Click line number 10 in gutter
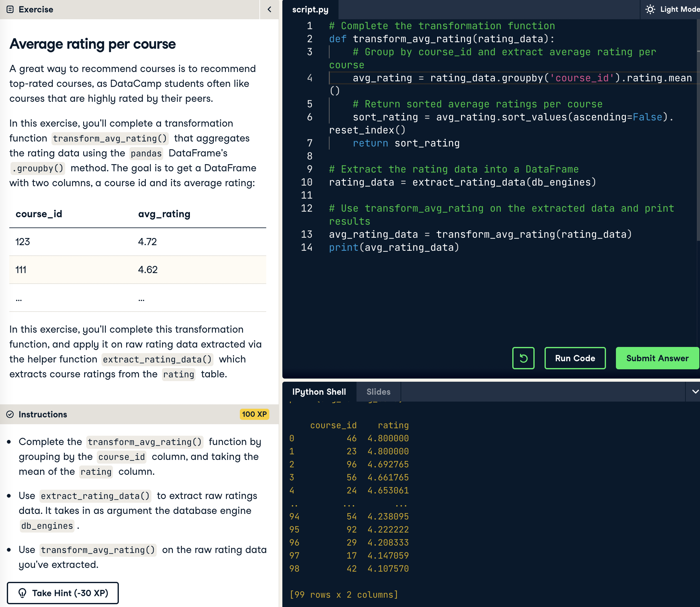Image resolution: width=700 pixels, height=607 pixels. click(x=307, y=182)
